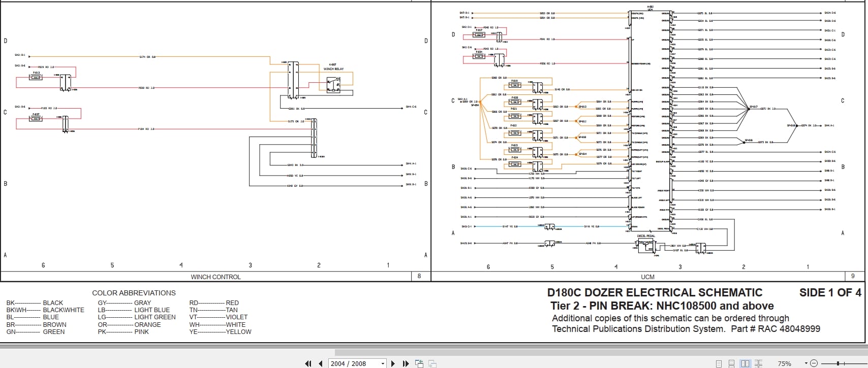The height and width of the screenshot is (368, 868).
Task: Go to the previous page
Action: tap(320, 363)
